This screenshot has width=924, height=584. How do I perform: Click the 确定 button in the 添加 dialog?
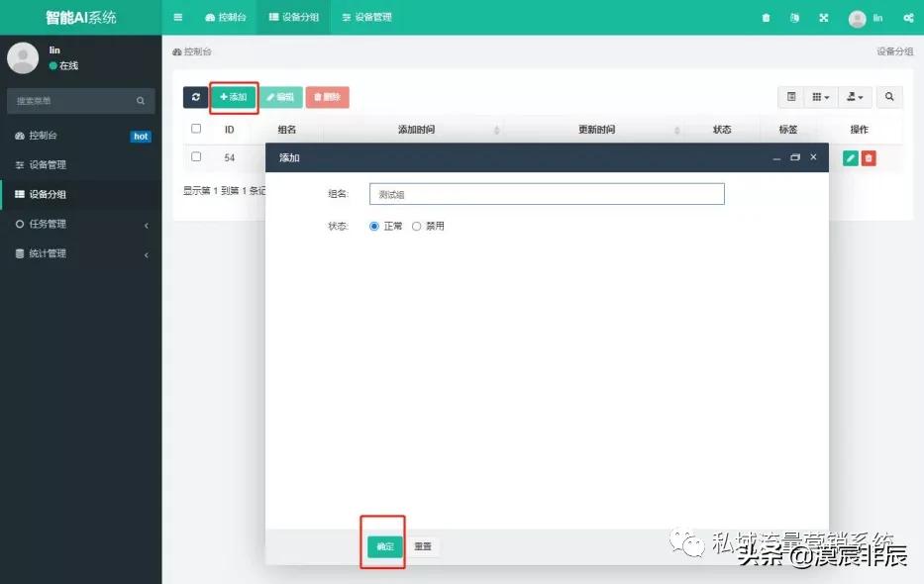pos(383,545)
